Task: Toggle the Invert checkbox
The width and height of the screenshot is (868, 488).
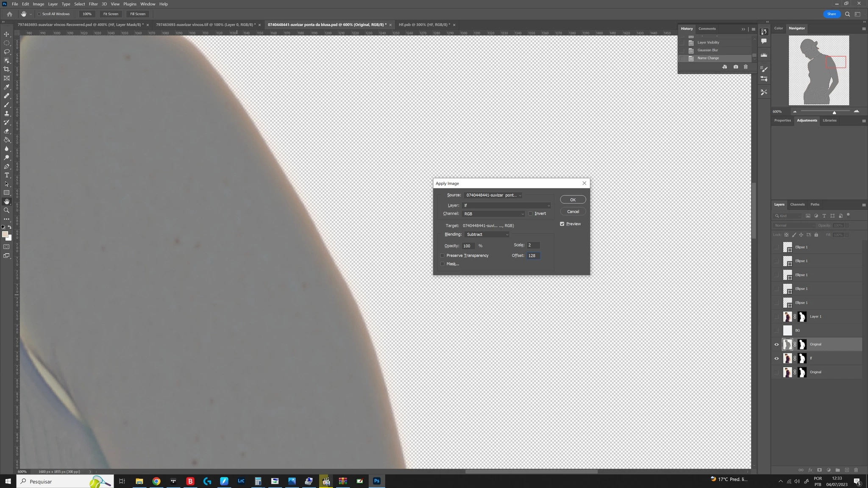Action: [530, 213]
